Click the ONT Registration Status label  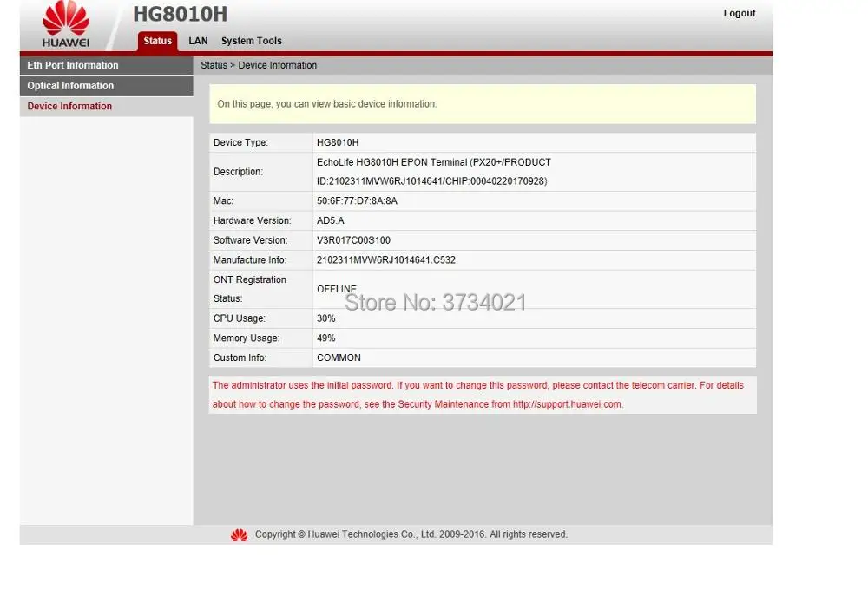point(250,289)
